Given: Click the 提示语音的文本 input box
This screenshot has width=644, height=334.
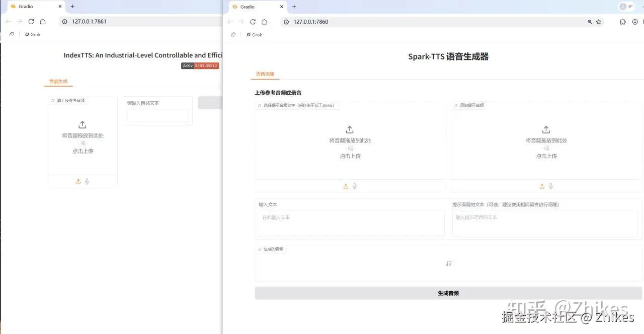Looking at the screenshot, I should click(x=545, y=223).
